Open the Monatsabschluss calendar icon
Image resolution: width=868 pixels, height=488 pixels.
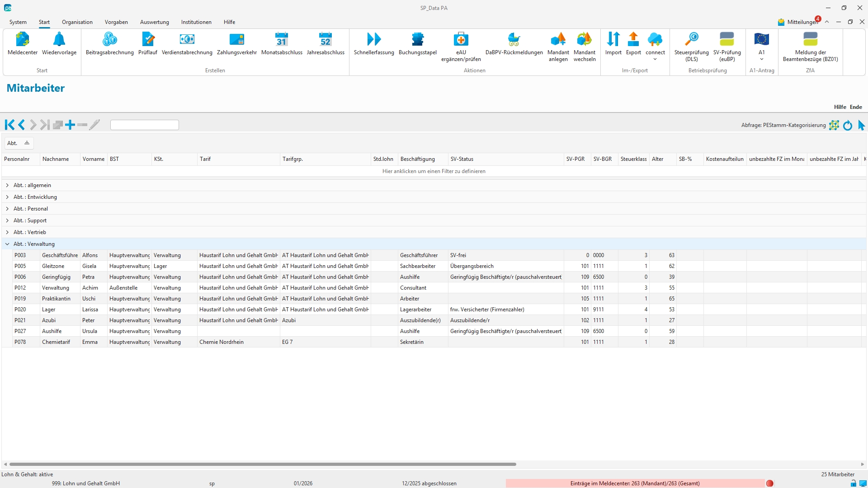[281, 40]
